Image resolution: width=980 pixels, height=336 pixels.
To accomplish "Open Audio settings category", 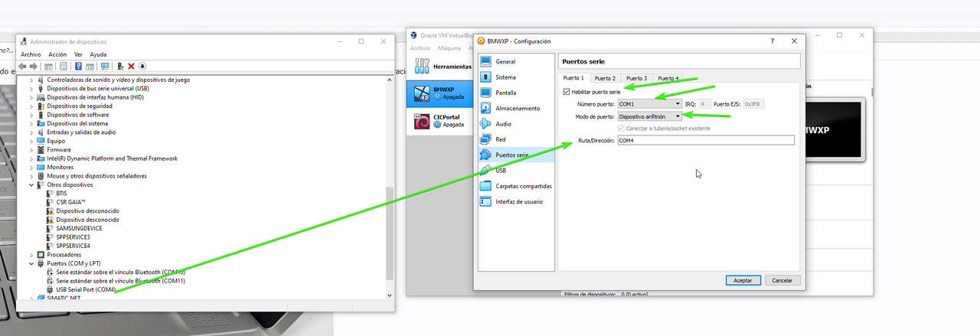I will coord(515,123).
